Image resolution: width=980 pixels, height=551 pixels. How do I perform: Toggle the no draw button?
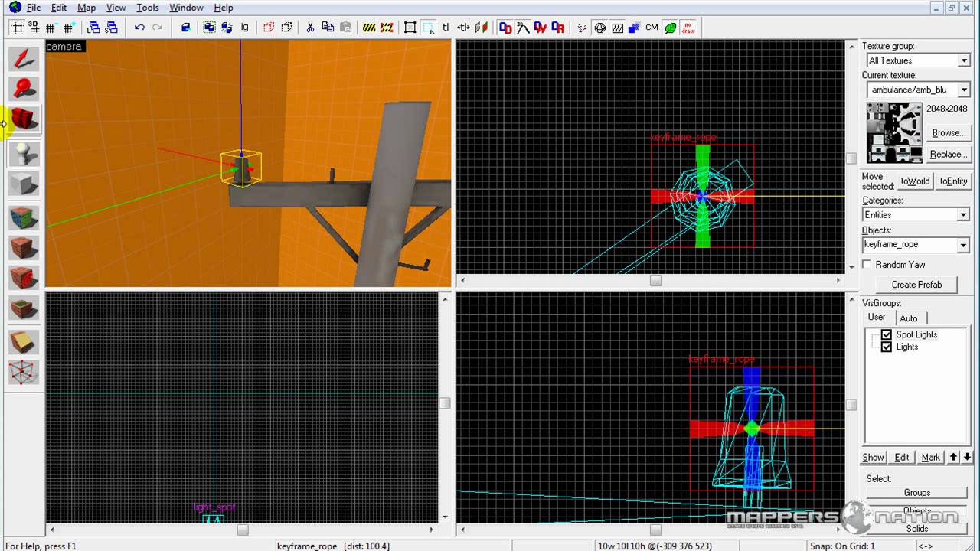tap(688, 28)
